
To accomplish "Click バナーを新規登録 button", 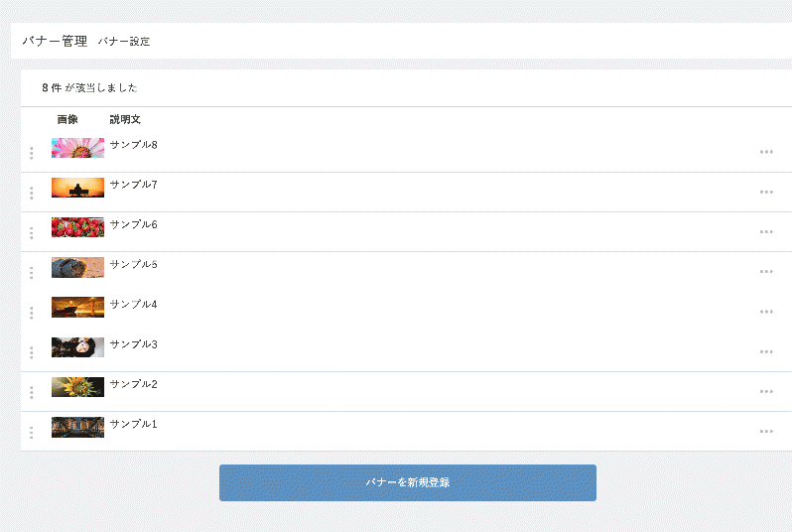I will 408,483.
